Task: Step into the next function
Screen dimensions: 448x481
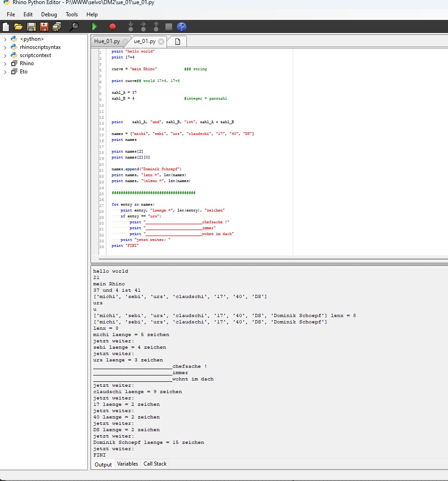Action: (131, 27)
